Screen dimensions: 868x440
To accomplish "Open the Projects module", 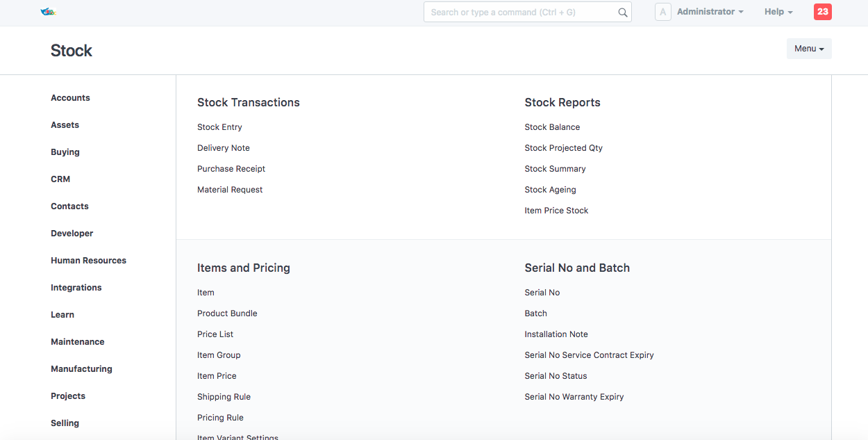I will [68, 396].
